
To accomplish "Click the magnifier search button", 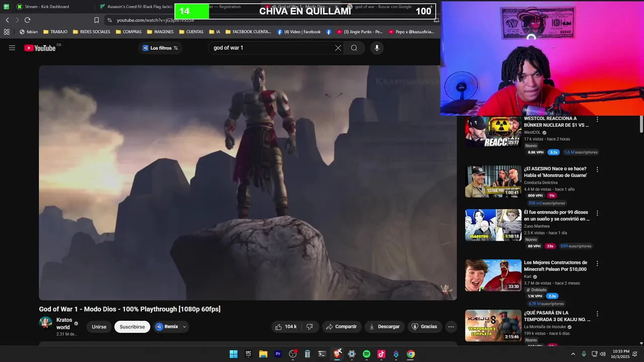I will click(354, 48).
